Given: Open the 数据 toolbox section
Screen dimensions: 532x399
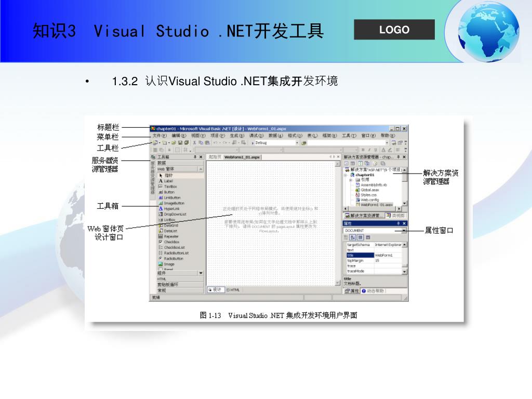Looking at the screenshot, I should click(x=180, y=163).
